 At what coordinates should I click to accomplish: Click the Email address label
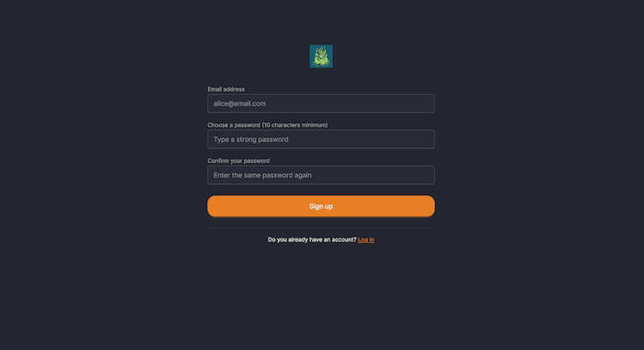click(226, 89)
